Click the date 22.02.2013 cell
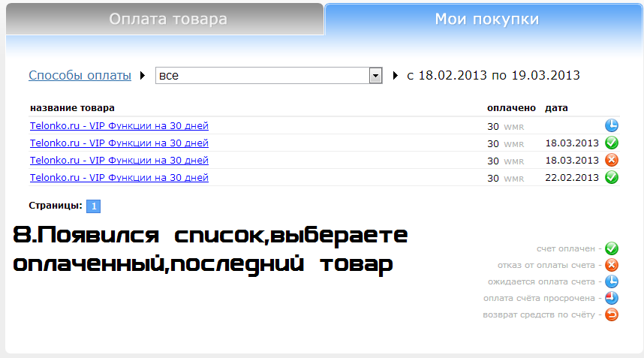 click(x=572, y=177)
